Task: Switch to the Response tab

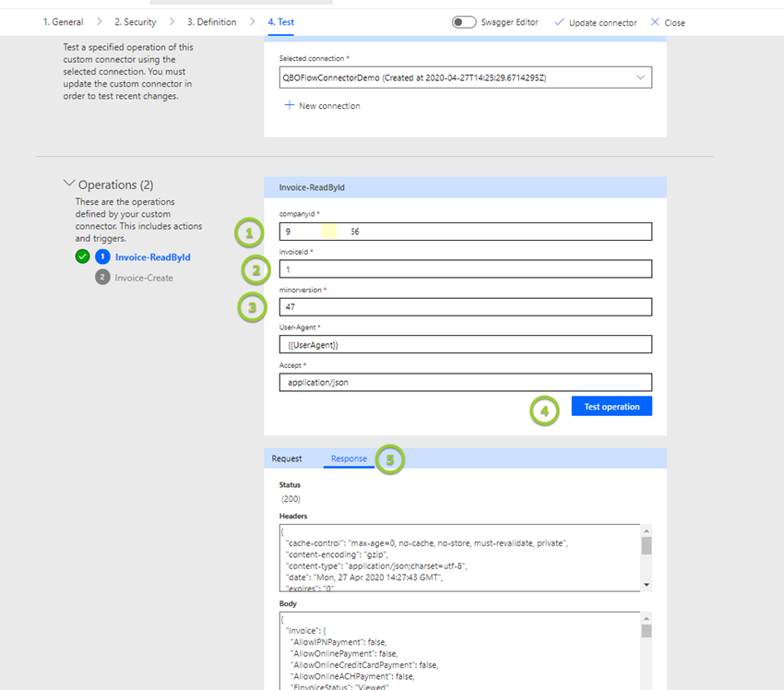Action: 349,458
